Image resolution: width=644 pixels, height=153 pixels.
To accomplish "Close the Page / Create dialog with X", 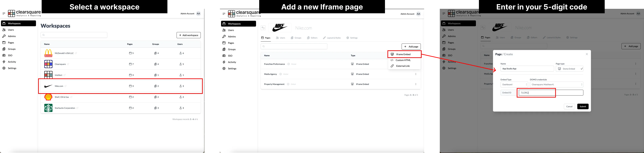I will click(587, 54).
